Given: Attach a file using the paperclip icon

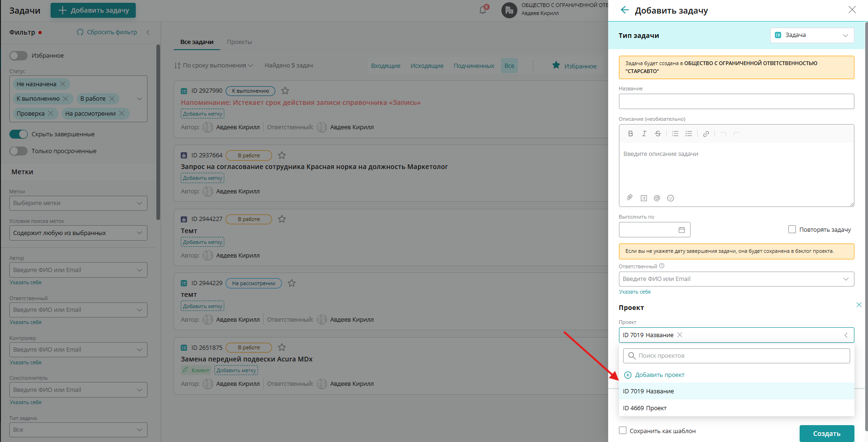Looking at the screenshot, I should pos(629,198).
